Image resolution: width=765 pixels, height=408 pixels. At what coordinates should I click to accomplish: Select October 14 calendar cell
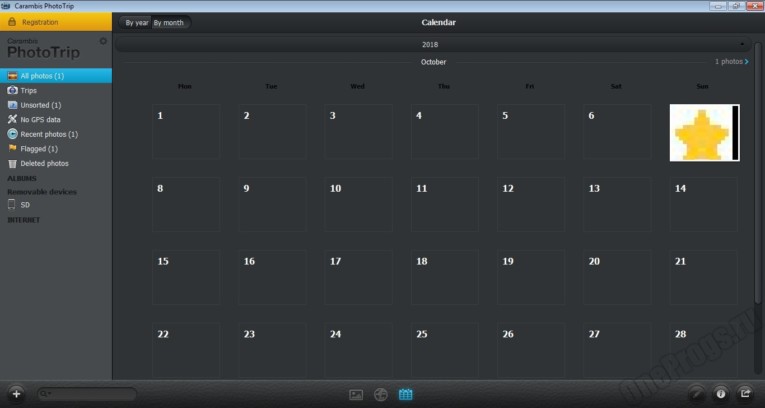(x=703, y=204)
